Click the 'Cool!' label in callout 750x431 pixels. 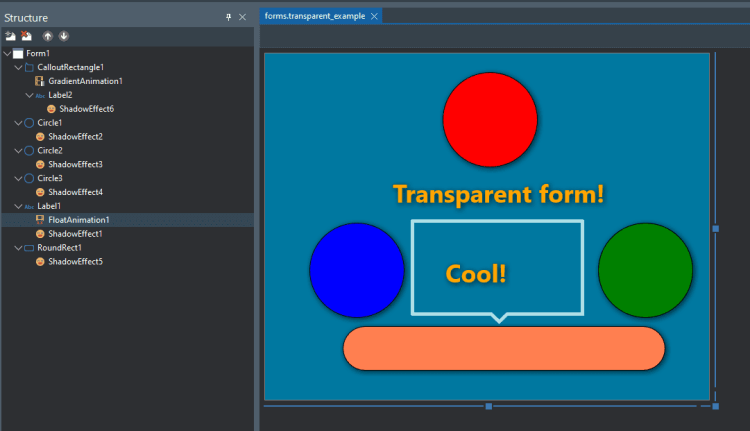(x=475, y=274)
